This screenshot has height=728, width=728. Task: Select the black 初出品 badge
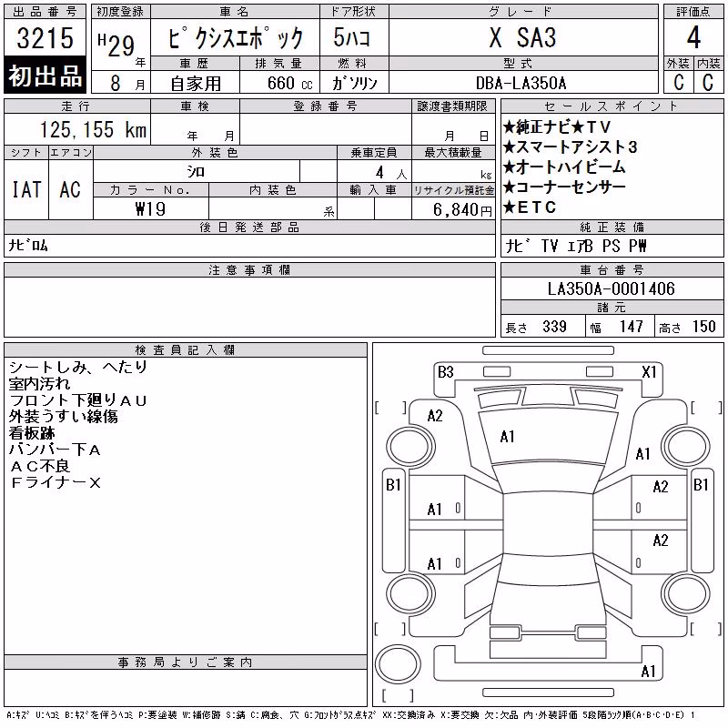tap(45, 76)
